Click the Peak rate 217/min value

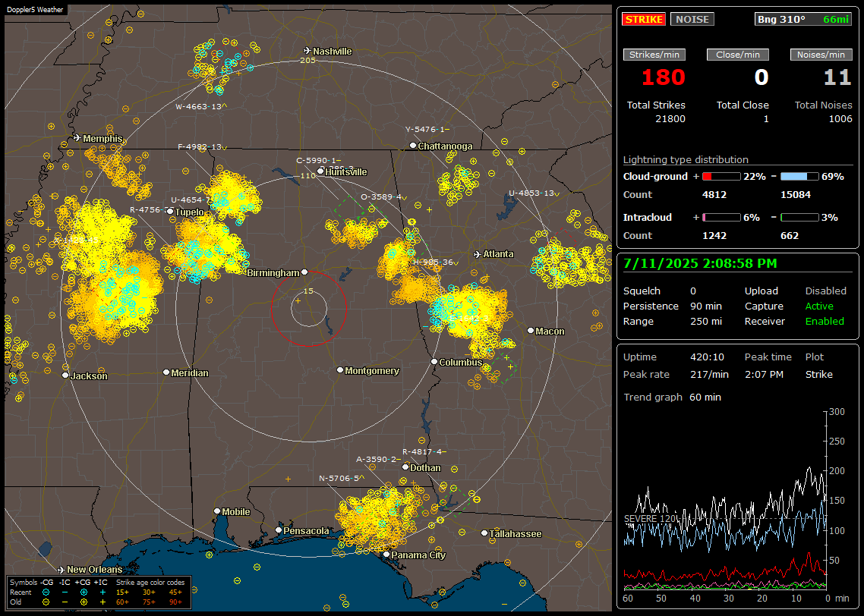(709, 374)
